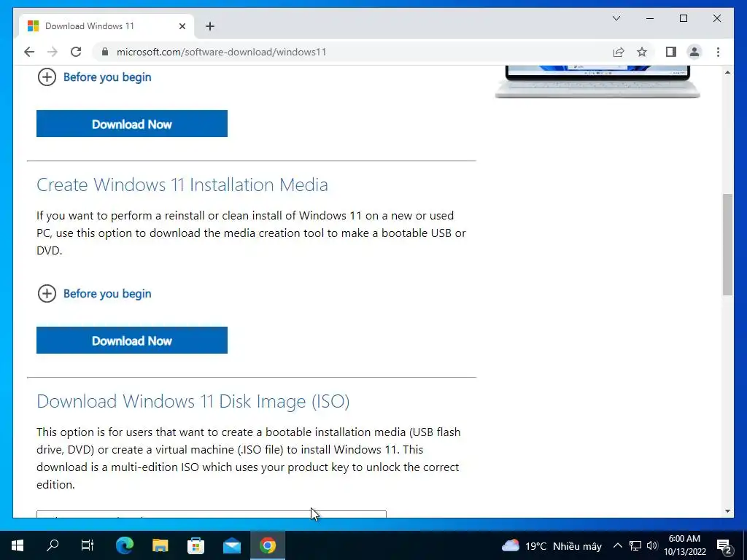Open the Mail app from taskbar
Image resolution: width=747 pixels, height=560 pixels.
(x=231, y=545)
